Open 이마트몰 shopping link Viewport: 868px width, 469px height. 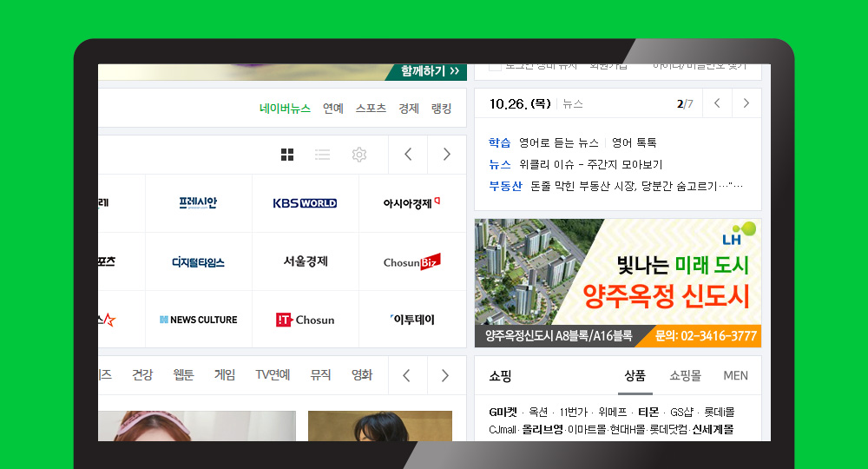[x=587, y=429]
